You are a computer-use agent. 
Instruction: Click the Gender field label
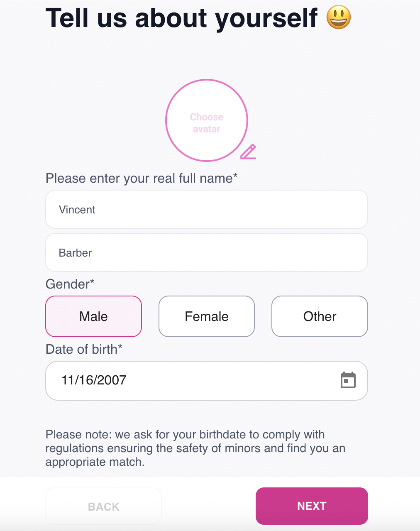[70, 284]
